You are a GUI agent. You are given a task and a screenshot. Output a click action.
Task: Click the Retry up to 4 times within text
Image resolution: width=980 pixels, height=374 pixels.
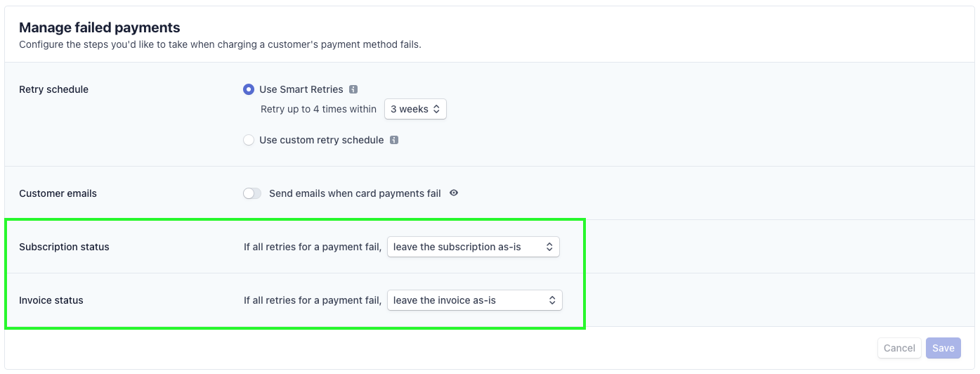[x=319, y=109]
